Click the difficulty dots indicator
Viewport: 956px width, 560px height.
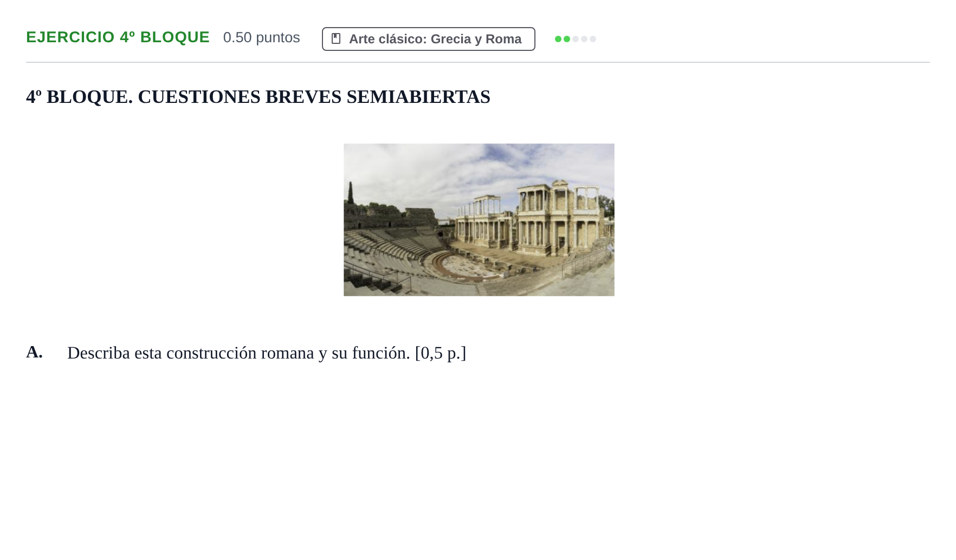coord(575,39)
